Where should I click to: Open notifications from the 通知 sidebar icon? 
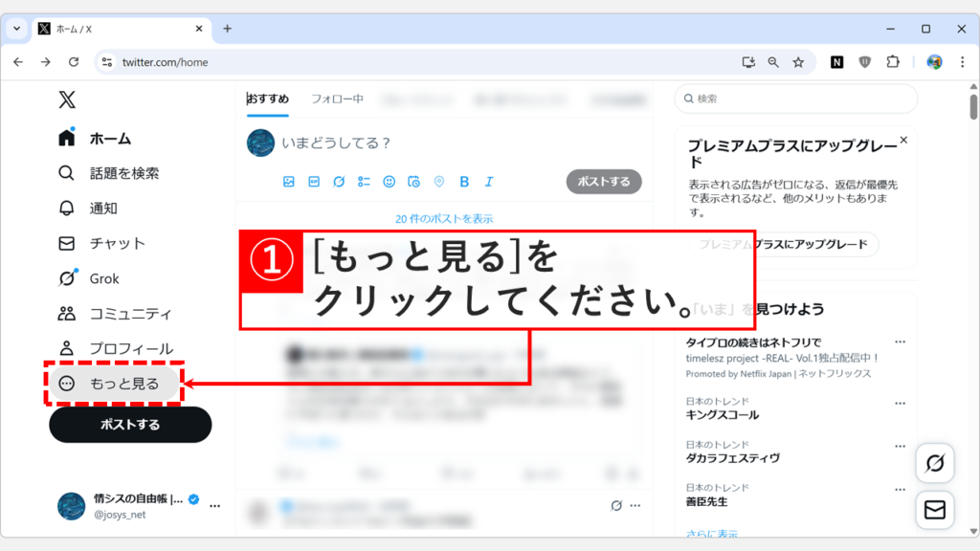click(x=97, y=207)
